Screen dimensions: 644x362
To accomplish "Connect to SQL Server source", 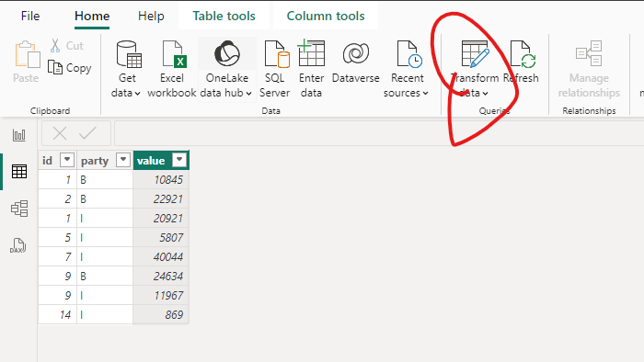I will pos(275,69).
